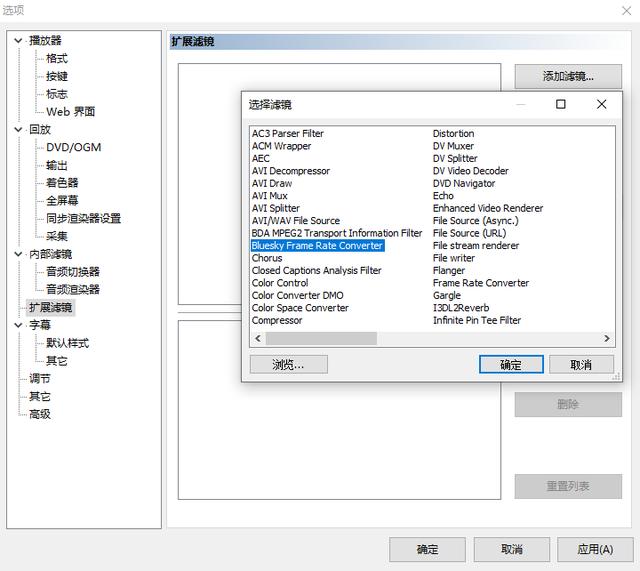Viewport: 640px width, 571px height.
Task: Select AVI Decompressor
Action: click(291, 171)
